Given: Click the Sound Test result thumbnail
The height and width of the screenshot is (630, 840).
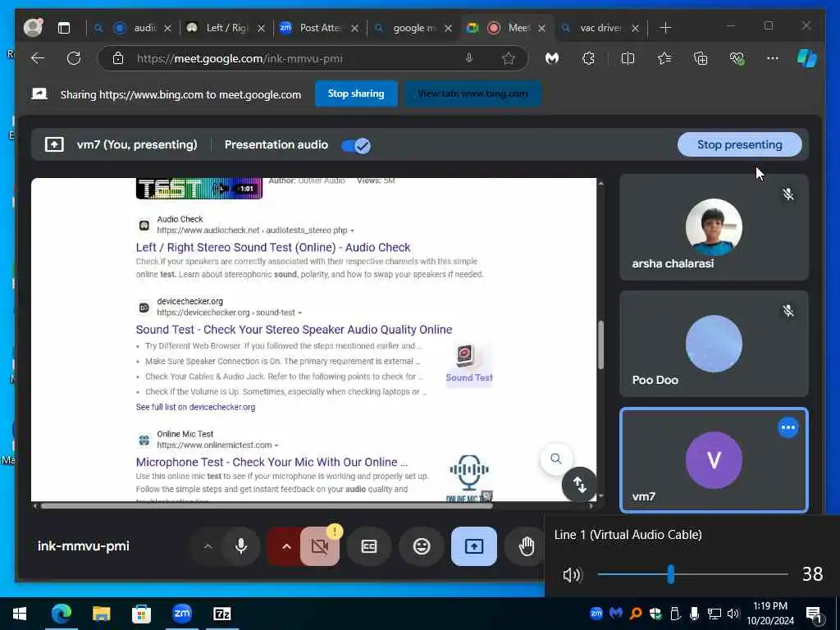Looking at the screenshot, I should 468,364.
